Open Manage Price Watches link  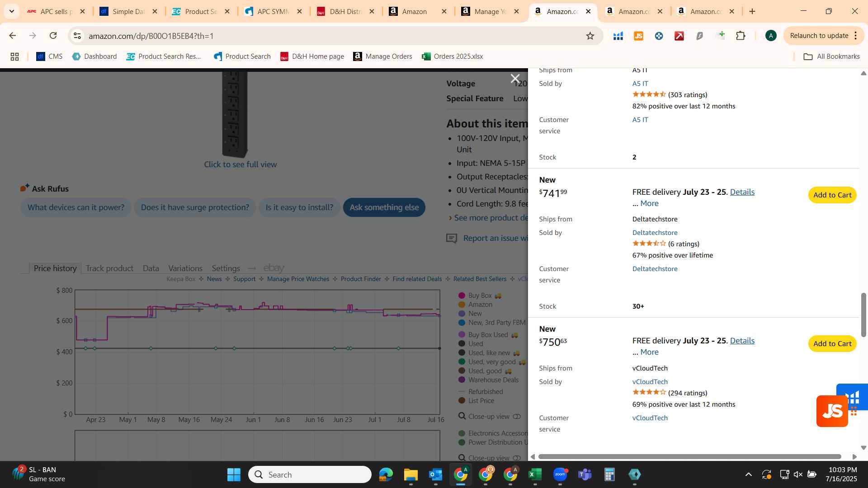point(298,279)
